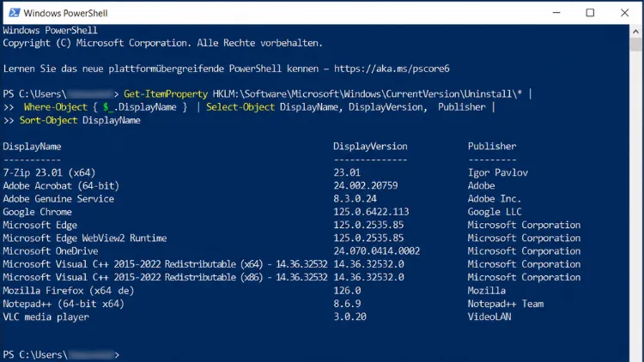Click the bottom PS C:\Users prompt

61,354
